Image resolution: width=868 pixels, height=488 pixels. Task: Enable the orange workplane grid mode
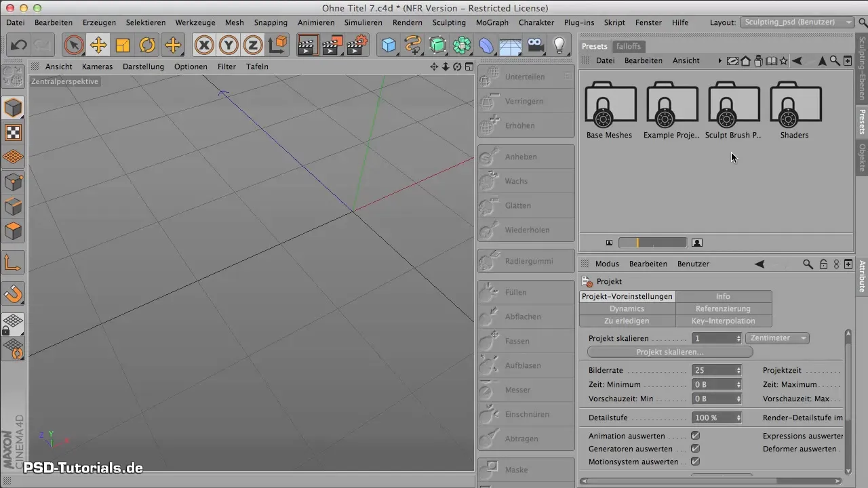[x=14, y=157]
